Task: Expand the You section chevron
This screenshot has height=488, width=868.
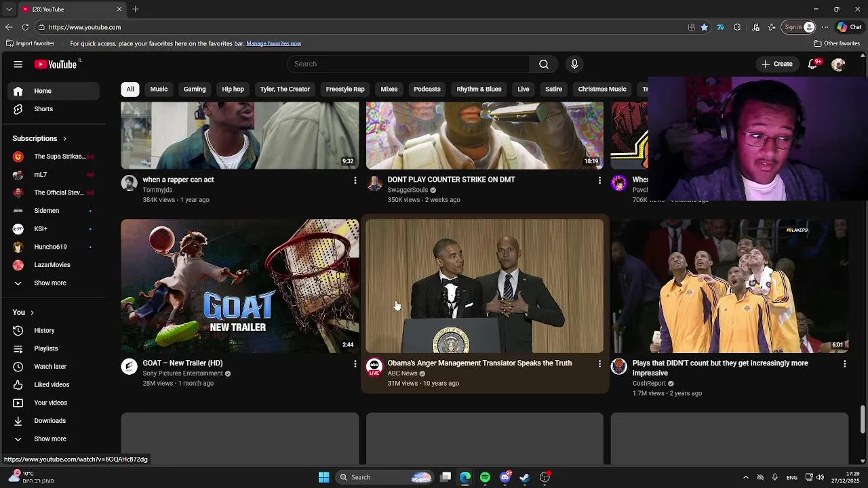Action: [x=32, y=312]
